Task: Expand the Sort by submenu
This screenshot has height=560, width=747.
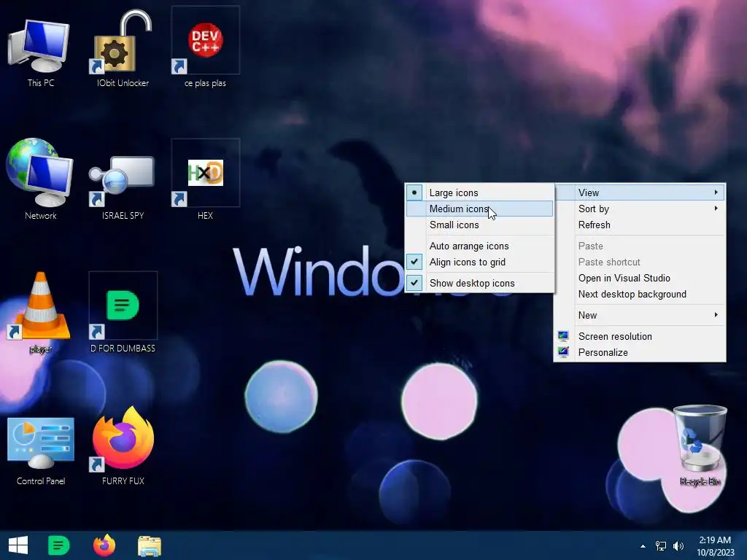Action: [640, 209]
